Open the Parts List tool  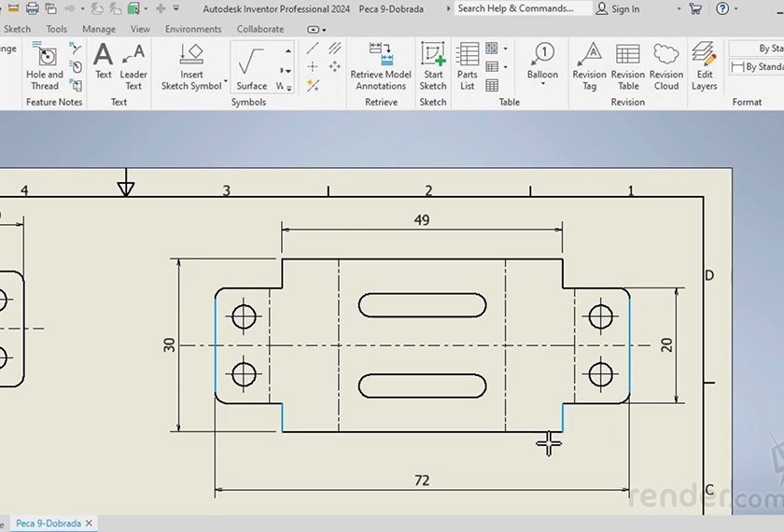tap(468, 65)
